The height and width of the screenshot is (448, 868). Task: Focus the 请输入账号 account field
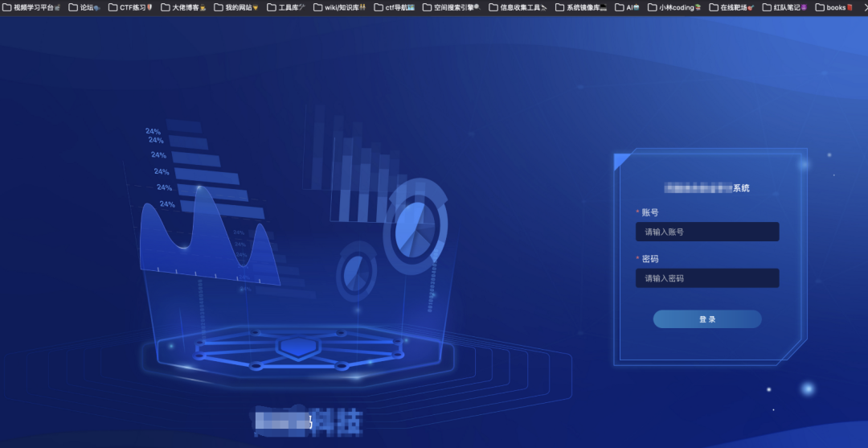tap(707, 232)
